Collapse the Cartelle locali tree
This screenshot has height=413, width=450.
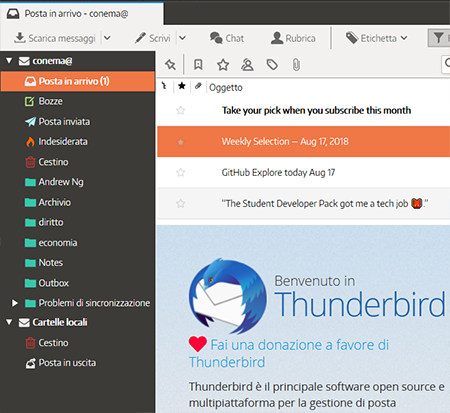coord(9,322)
